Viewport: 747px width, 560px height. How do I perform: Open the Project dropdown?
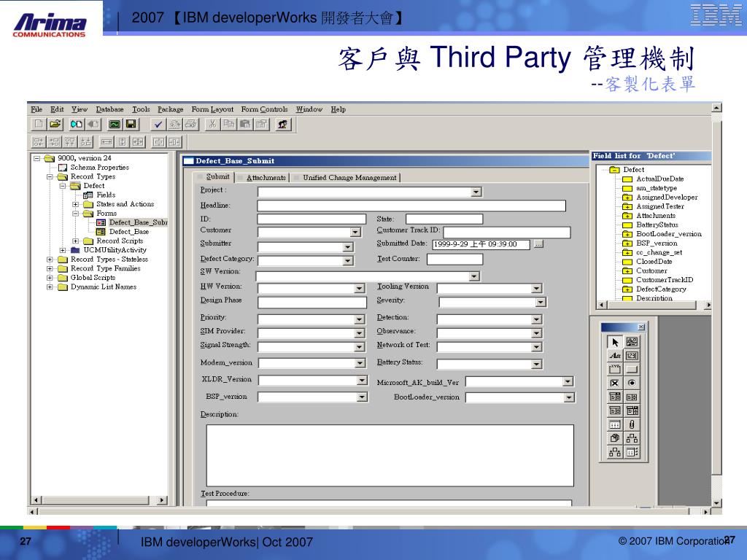(x=476, y=192)
